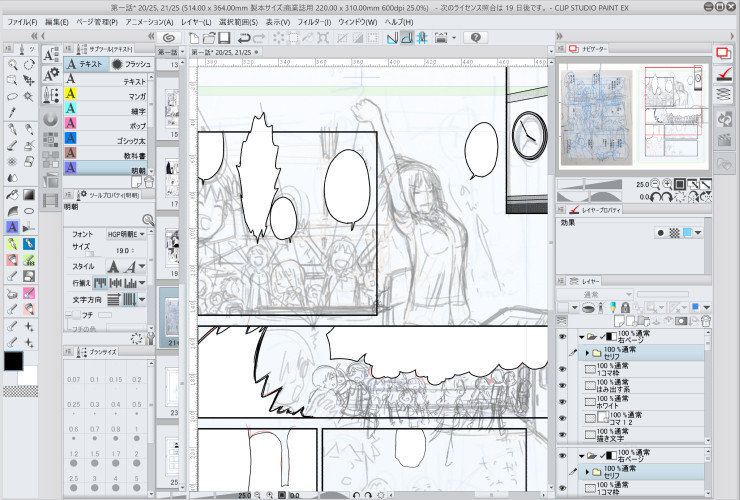Select the Operation object tool
The image size is (740, 500).
point(13,80)
